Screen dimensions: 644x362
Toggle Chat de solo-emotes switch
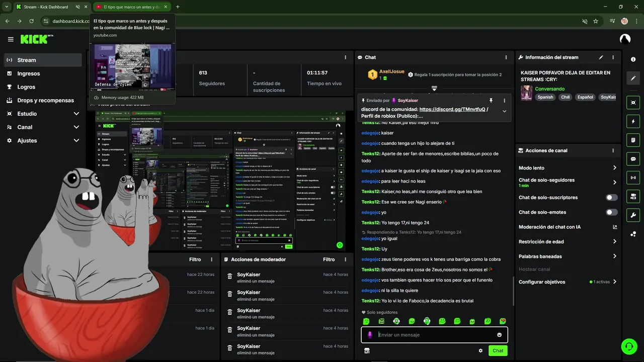(x=612, y=212)
